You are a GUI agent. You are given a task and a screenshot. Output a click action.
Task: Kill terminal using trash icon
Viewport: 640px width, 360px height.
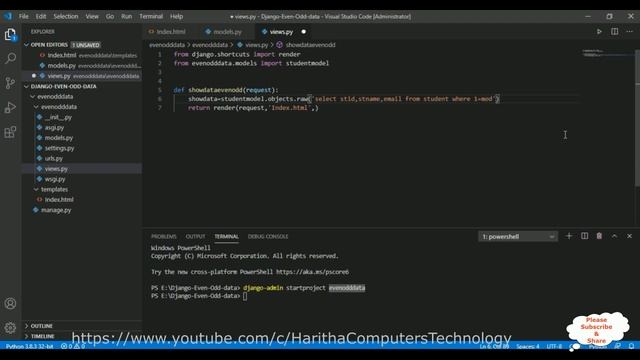click(599, 236)
